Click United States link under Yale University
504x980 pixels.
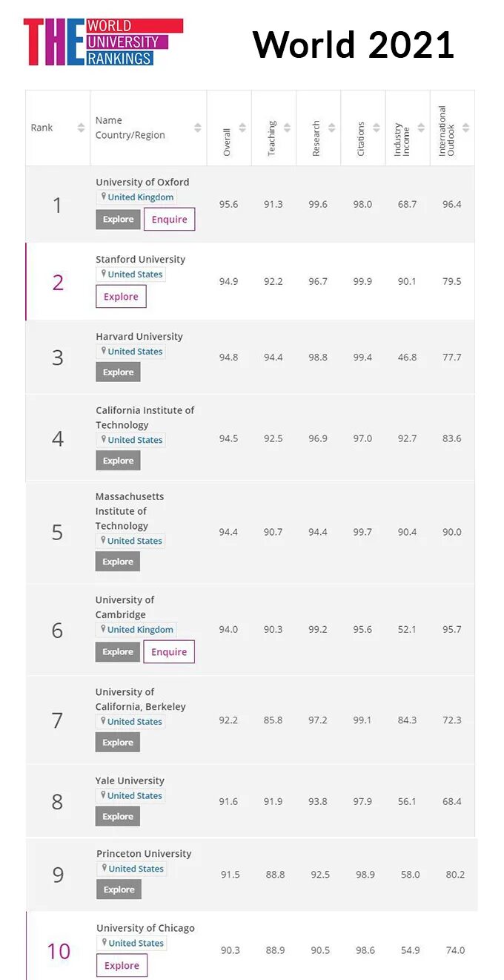tap(134, 795)
